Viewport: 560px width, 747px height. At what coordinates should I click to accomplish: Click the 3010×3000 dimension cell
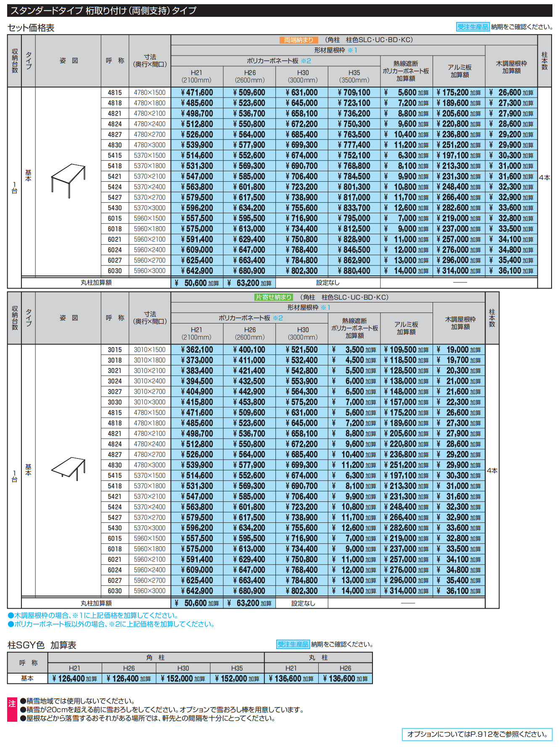150,402
